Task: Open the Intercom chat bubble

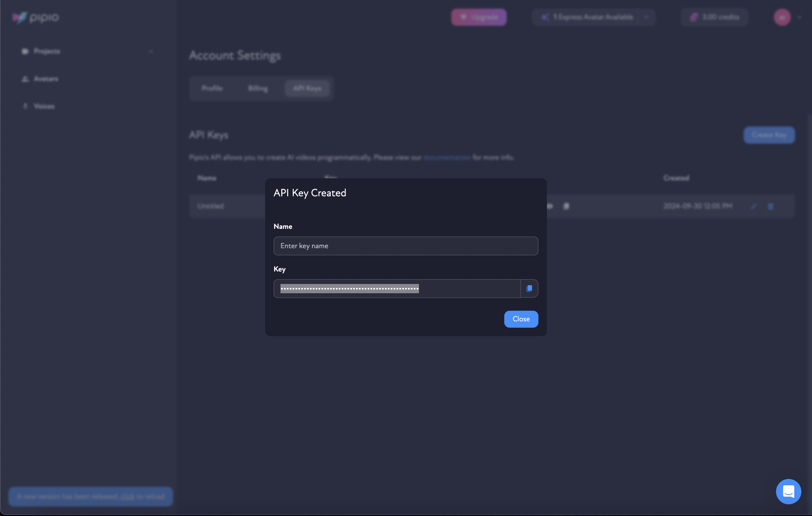Action: click(788, 491)
